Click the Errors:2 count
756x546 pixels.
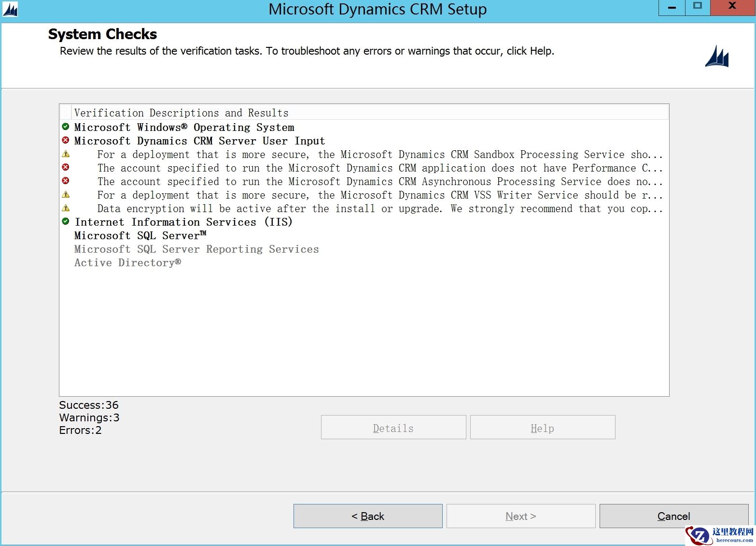(80, 430)
